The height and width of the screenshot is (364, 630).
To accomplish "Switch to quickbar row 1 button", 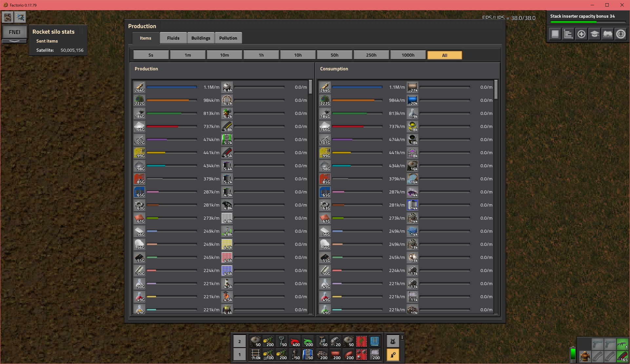I will tap(239, 355).
